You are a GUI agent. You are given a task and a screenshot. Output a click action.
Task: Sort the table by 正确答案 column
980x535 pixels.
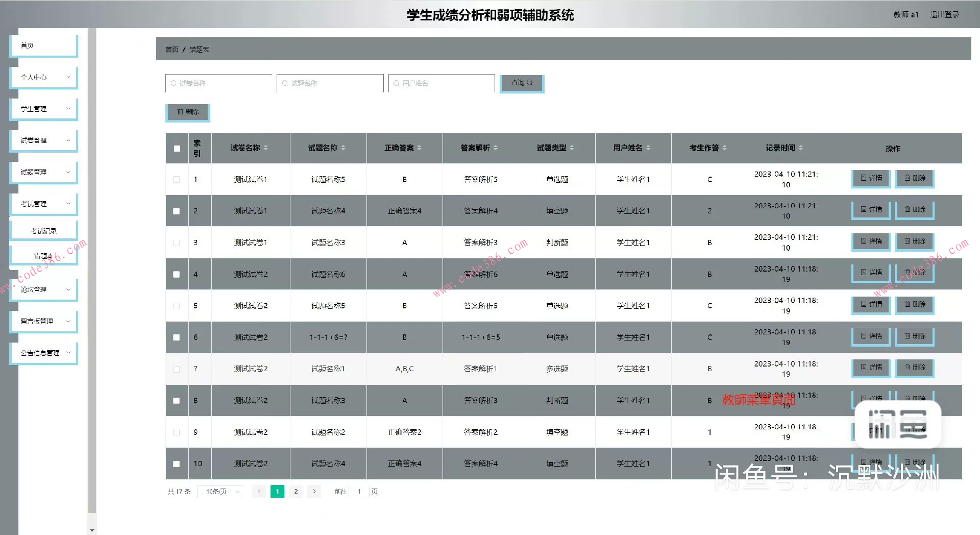[x=420, y=148]
